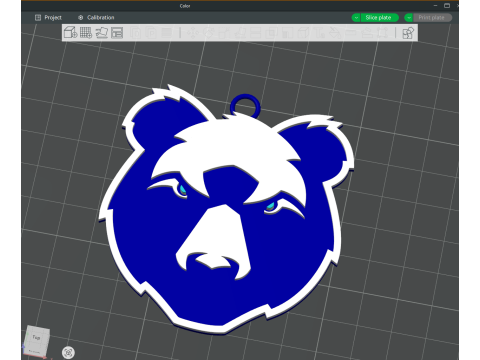Select the Mesh boolean tool icon
480x360 pixels.
click(271, 33)
